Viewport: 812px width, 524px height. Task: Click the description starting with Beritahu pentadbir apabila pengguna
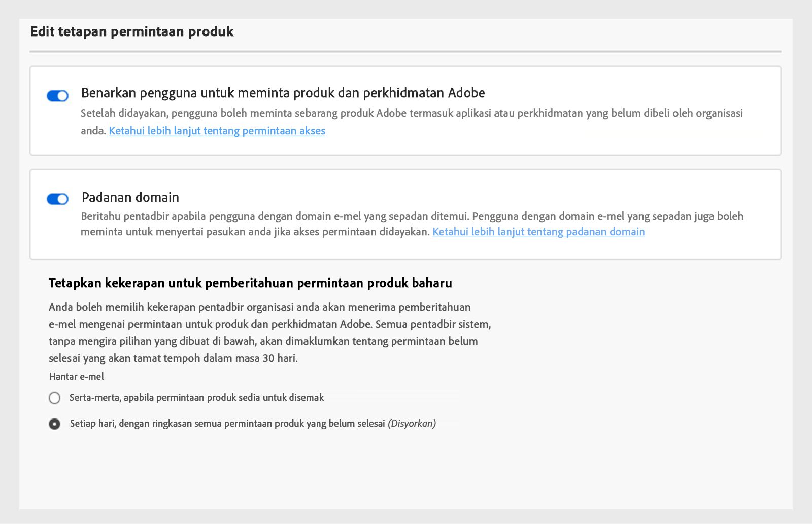(x=412, y=224)
